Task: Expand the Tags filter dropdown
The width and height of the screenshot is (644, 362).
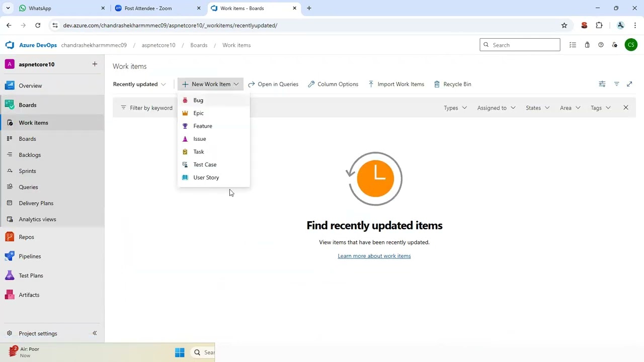Action: point(601,108)
